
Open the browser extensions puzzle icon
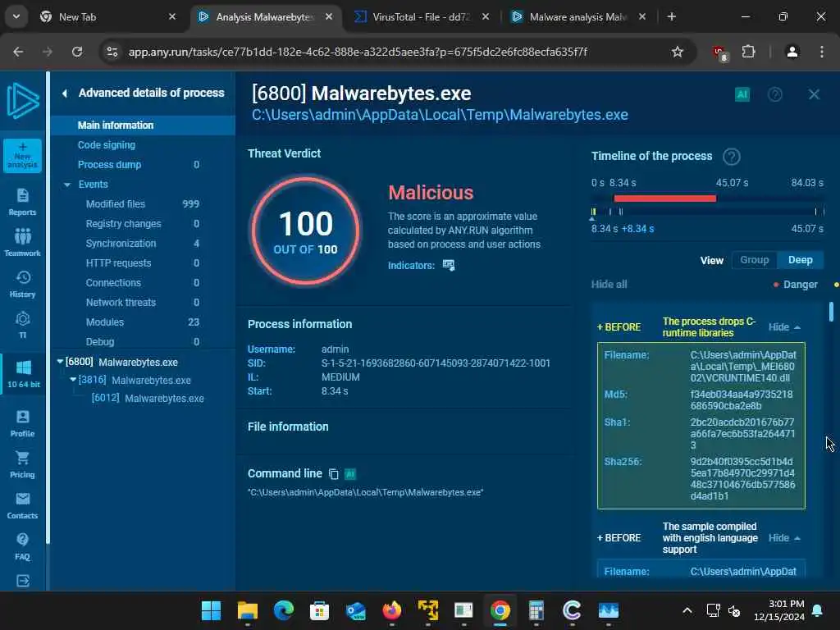coord(748,52)
